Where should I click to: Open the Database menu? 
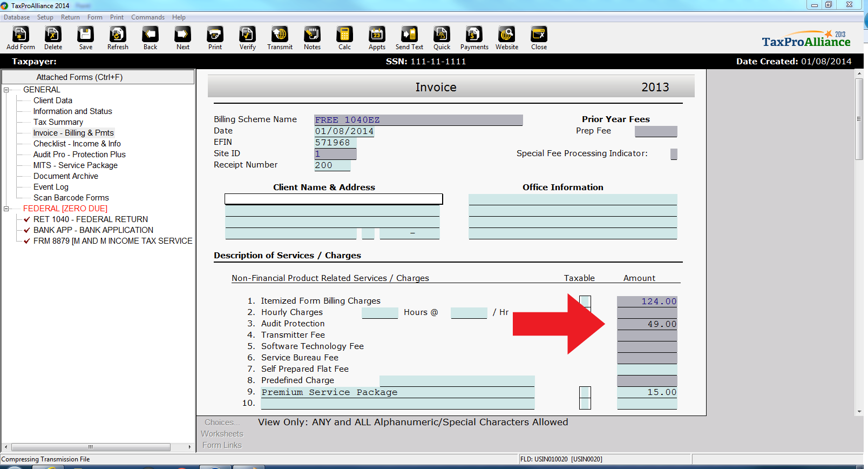(x=17, y=17)
